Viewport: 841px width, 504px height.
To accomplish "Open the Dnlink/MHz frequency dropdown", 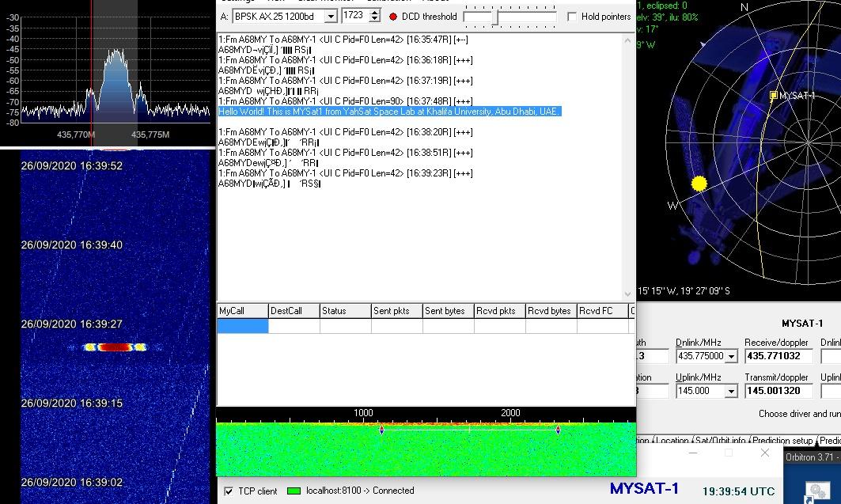I will pos(731,356).
